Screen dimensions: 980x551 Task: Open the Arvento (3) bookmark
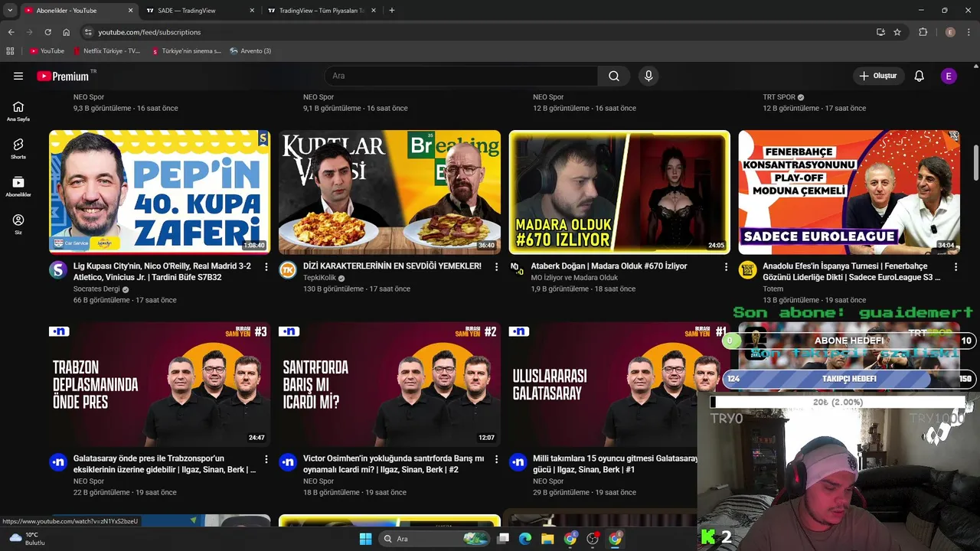click(250, 51)
